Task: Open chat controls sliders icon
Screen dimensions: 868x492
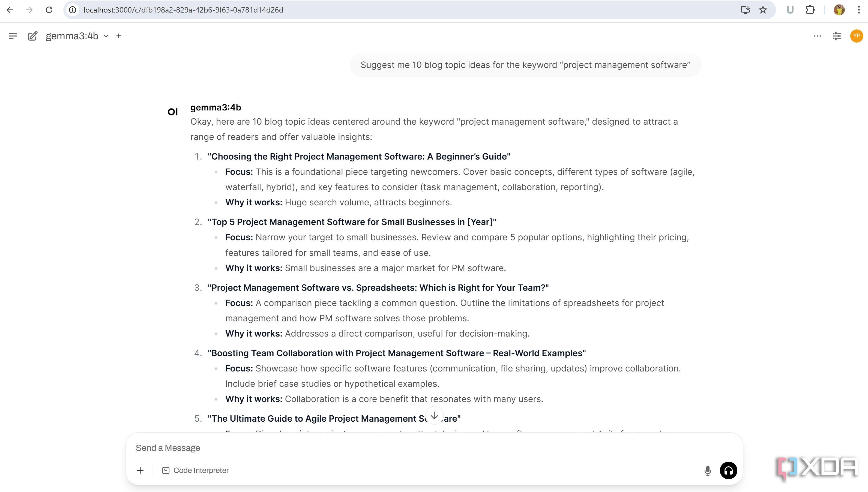Action: (x=837, y=36)
